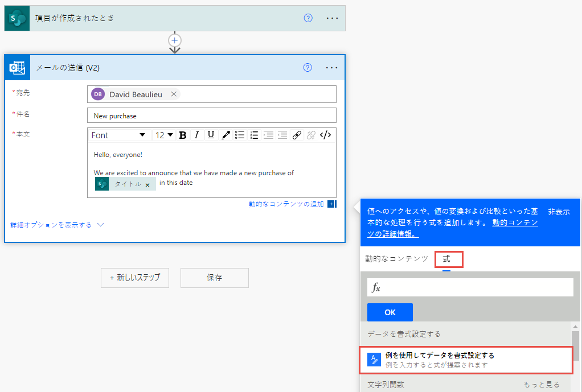Insert a hyperlink with the chain icon

pos(297,135)
